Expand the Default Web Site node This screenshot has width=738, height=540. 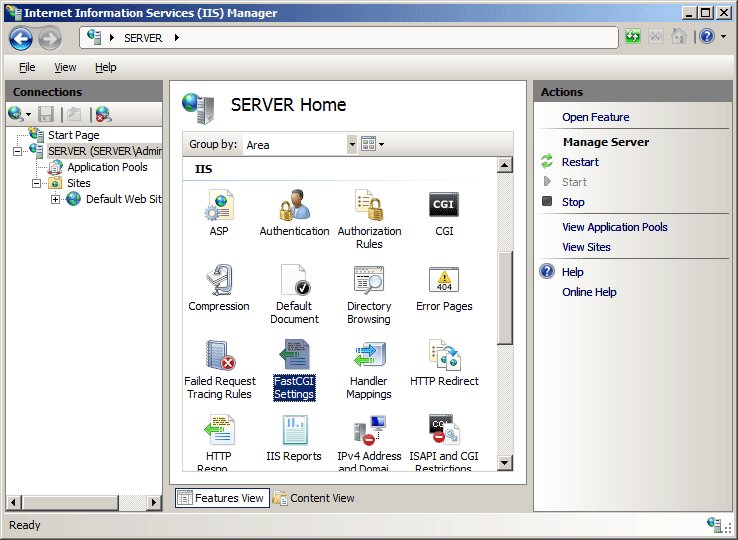click(x=55, y=199)
